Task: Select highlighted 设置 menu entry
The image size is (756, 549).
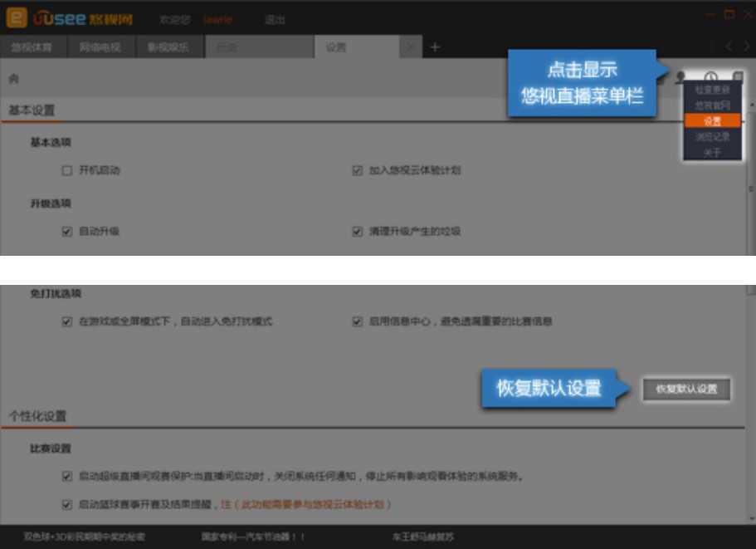Action: pyautogui.click(x=712, y=120)
